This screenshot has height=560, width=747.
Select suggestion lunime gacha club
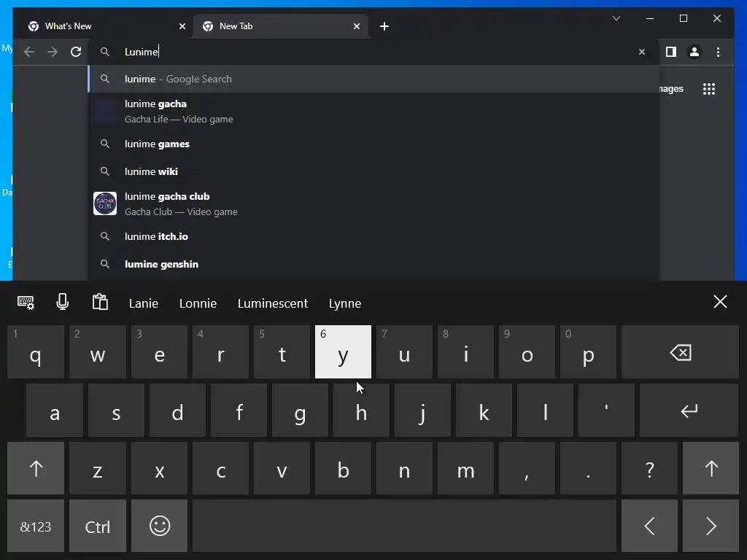coord(374,204)
